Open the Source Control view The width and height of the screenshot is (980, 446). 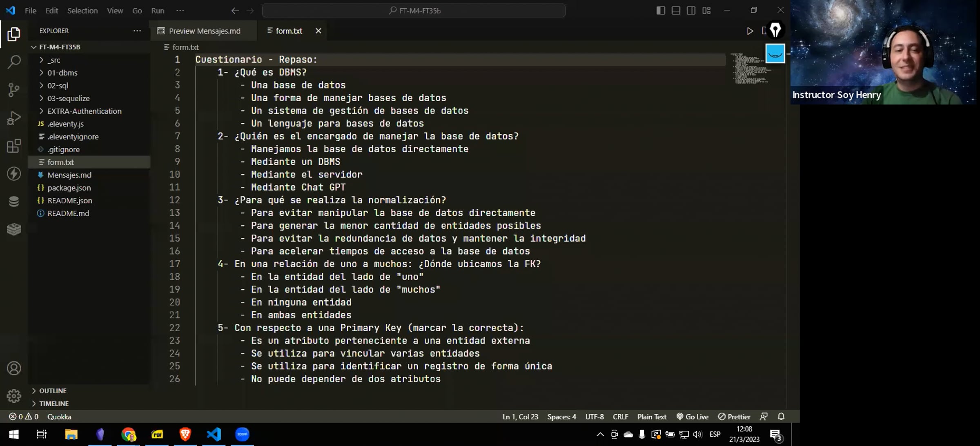tap(14, 90)
